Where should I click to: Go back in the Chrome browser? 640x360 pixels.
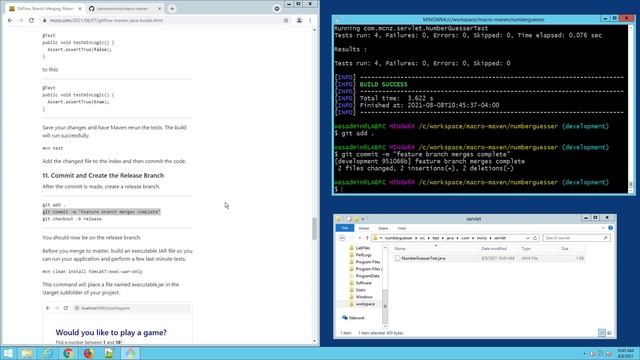(x=10, y=20)
